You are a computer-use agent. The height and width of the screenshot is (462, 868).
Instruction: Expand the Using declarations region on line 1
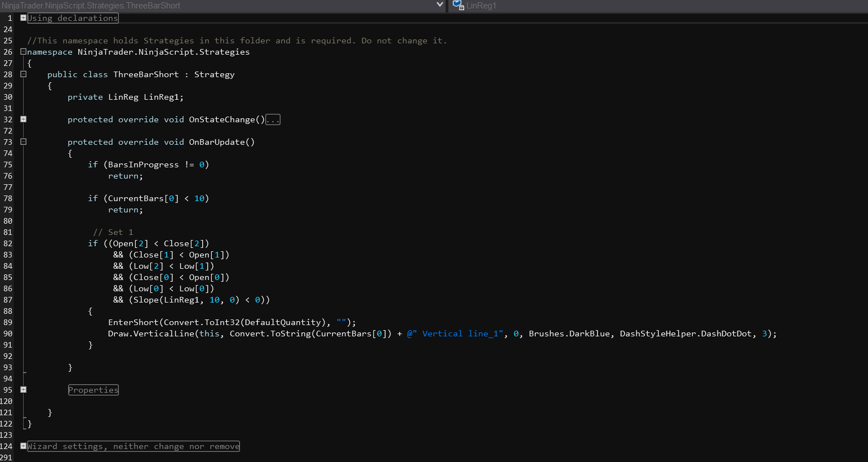[x=23, y=17]
